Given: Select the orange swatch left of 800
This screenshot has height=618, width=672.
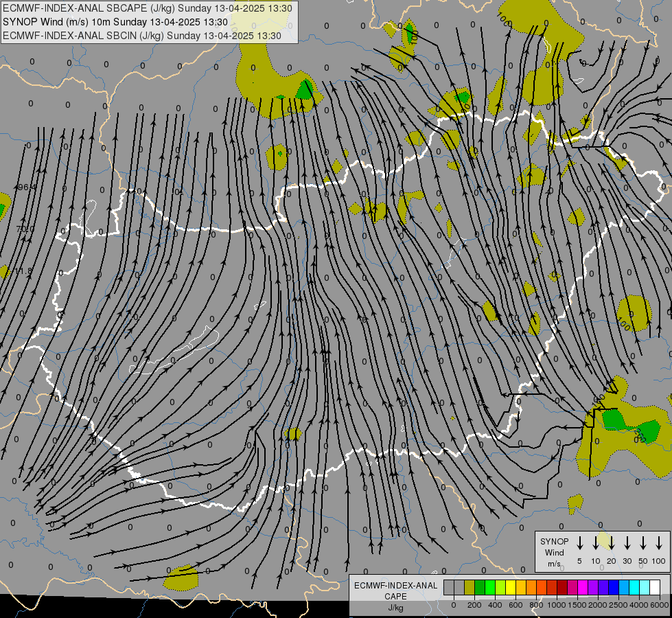Looking at the screenshot, I should [x=531, y=587].
